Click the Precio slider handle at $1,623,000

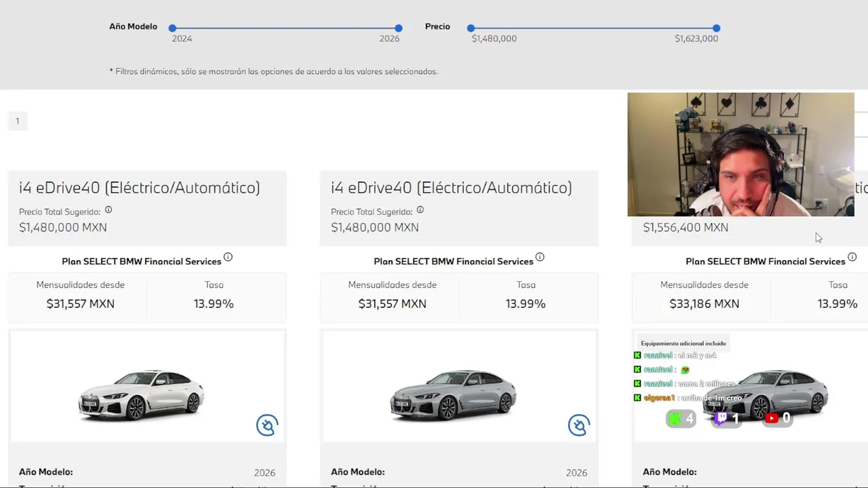(717, 28)
